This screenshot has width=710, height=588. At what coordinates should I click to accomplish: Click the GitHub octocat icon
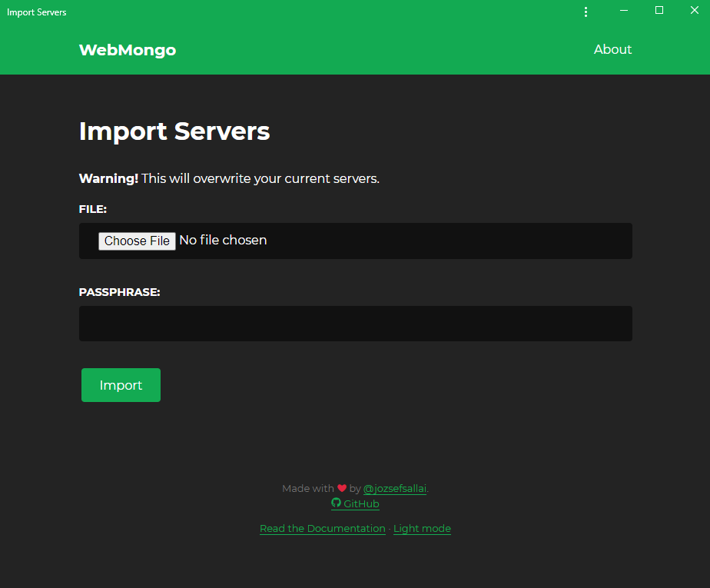tap(334, 503)
